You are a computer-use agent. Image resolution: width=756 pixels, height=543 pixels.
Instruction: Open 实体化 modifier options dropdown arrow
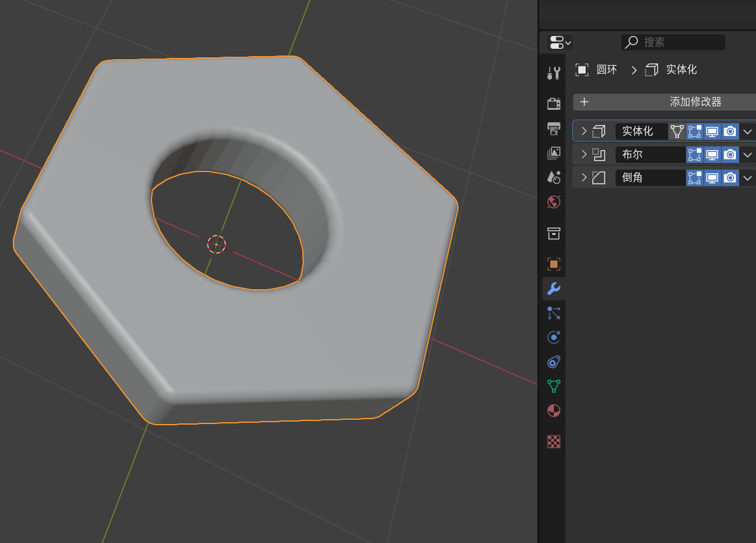click(x=747, y=131)
